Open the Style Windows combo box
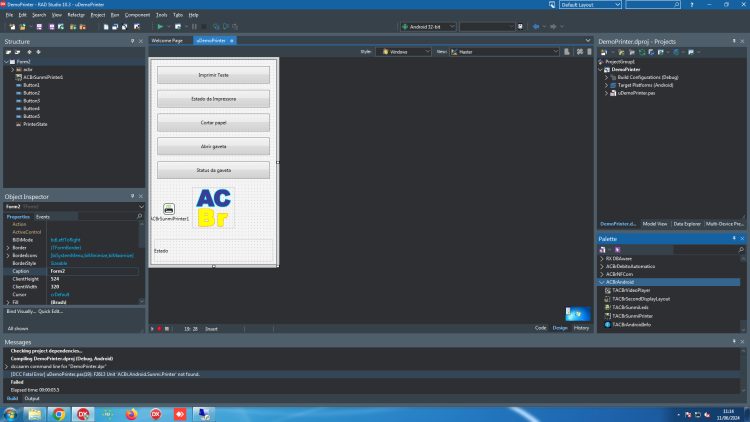This screenshot has width=750, height=422. pos(403,52)
